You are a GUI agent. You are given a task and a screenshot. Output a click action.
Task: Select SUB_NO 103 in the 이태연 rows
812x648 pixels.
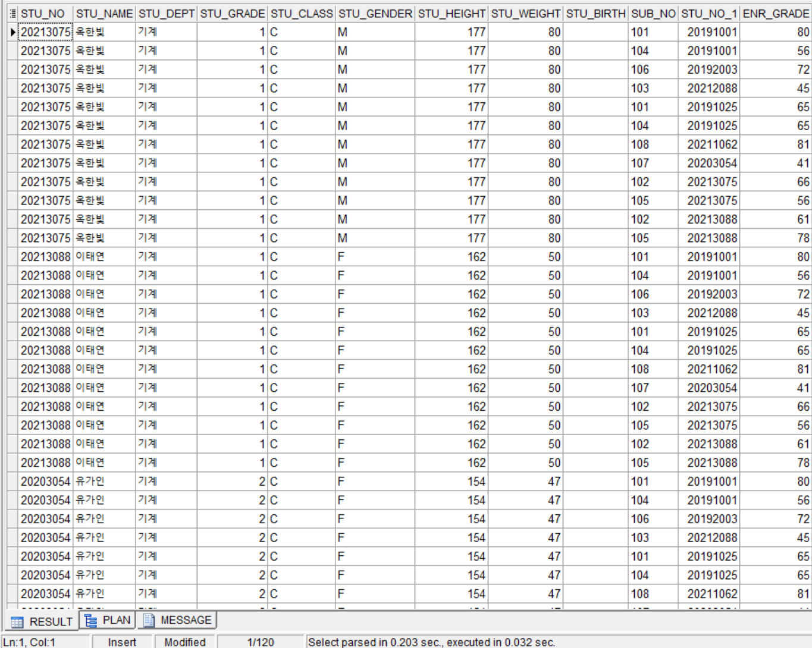653,313
